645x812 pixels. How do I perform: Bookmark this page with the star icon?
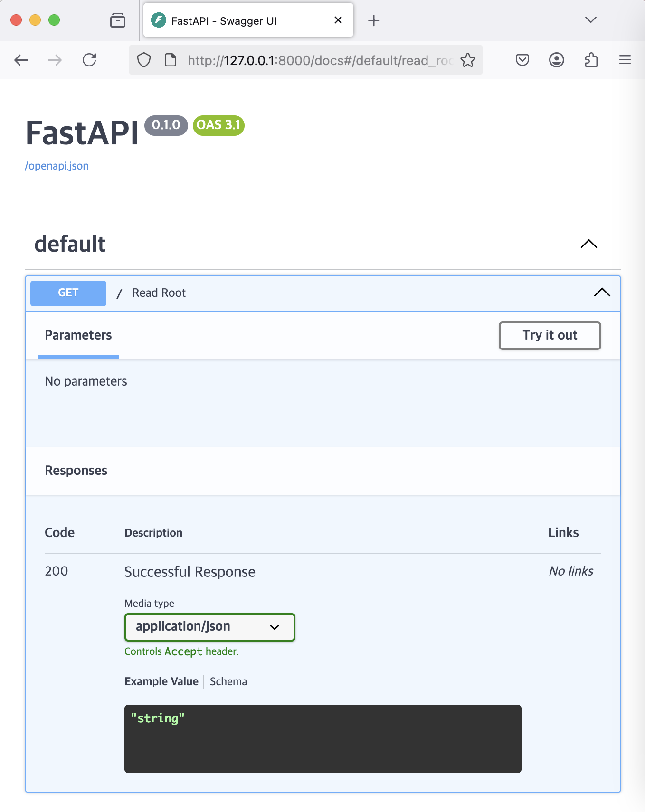pos(468,60)
